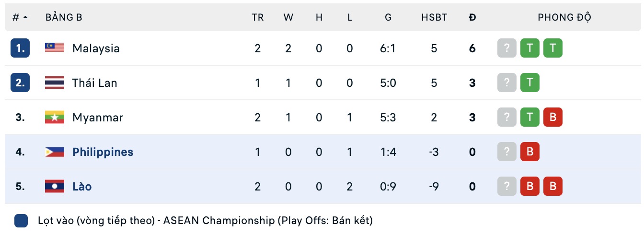Click the rank 1 blue badge

point(20,48)
